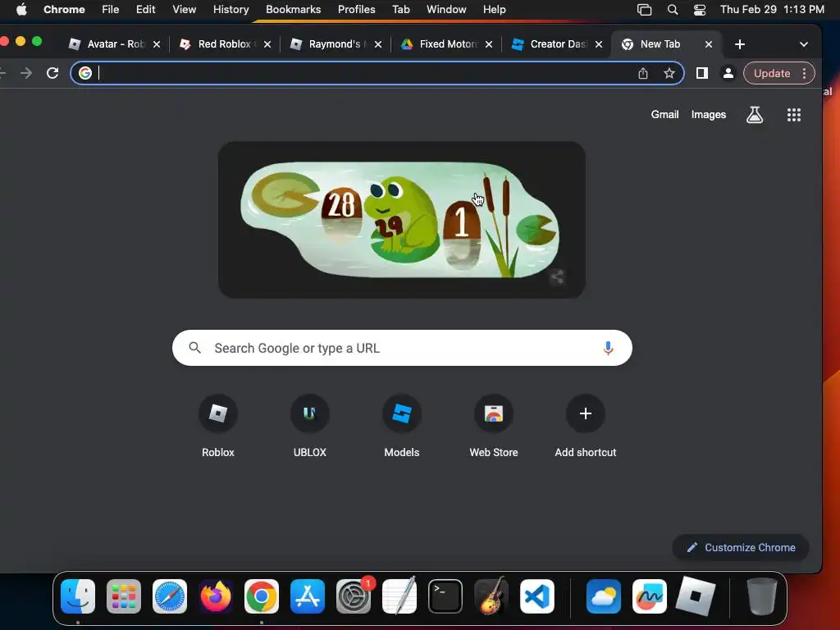
Task: Share the doodle via share icon
Action: [x=557, y=277]
